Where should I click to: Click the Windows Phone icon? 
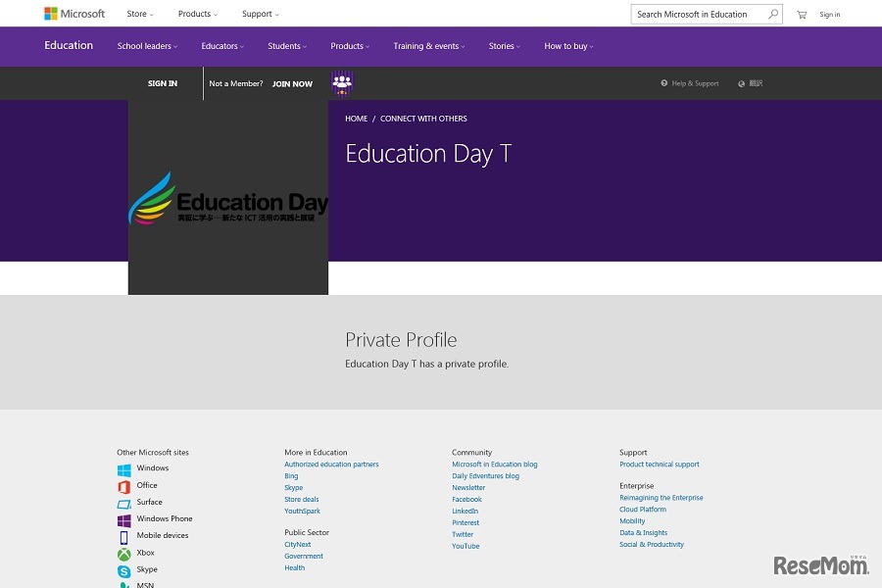coord(124,520)
